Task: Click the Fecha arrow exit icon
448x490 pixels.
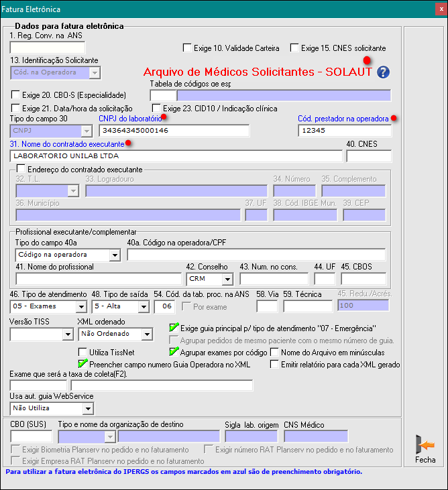Action: 425,444
